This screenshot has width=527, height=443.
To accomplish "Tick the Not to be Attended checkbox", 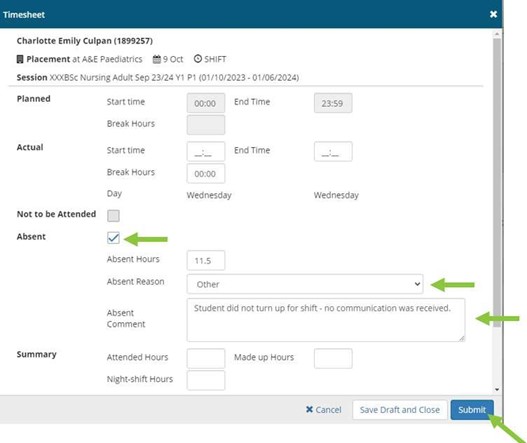I will (113, 215).
